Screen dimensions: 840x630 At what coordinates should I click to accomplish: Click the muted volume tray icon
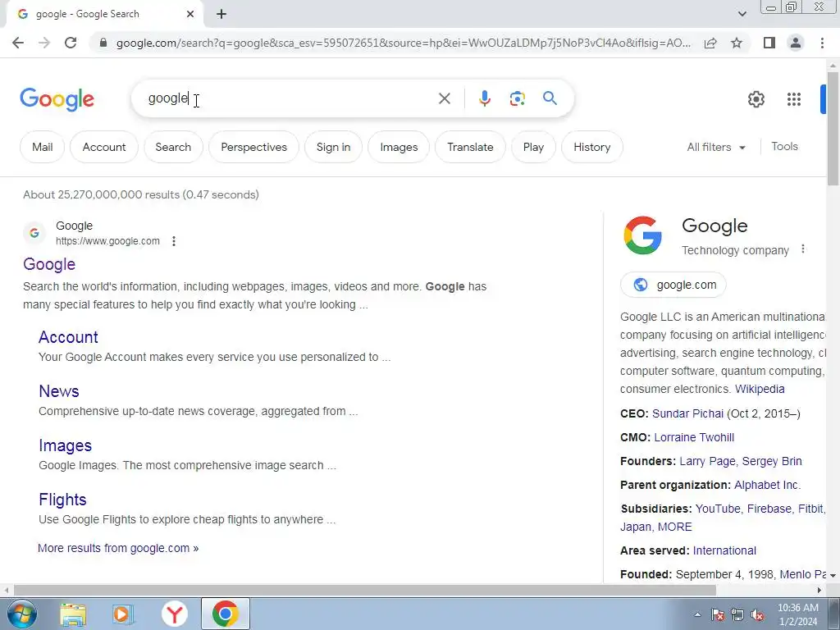(x=757, y=615)
